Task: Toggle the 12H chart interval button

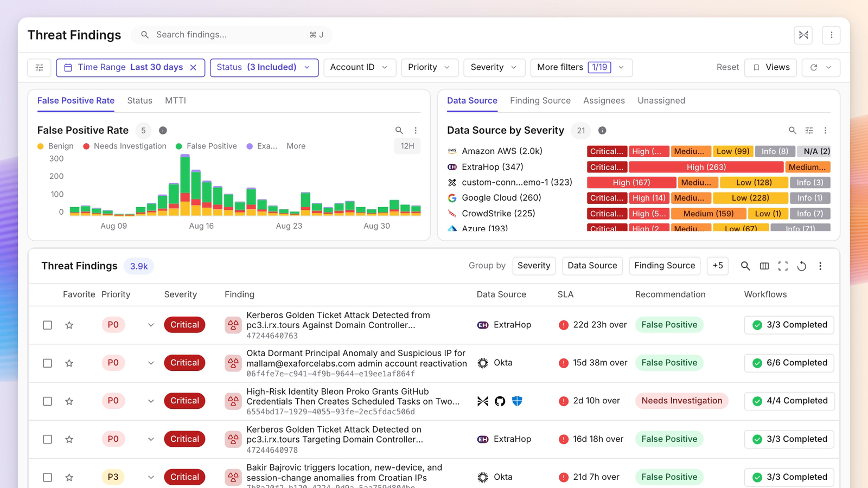Action: [407, 146]
